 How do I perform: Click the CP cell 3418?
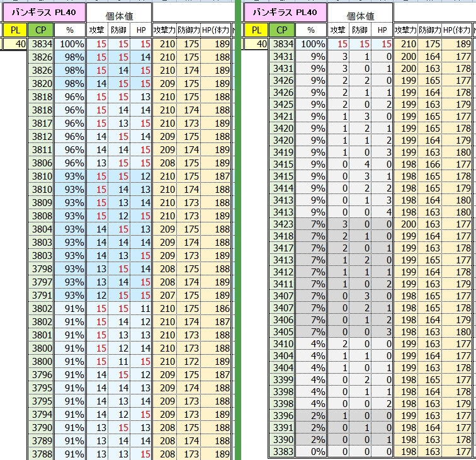[x=282, y=236]
